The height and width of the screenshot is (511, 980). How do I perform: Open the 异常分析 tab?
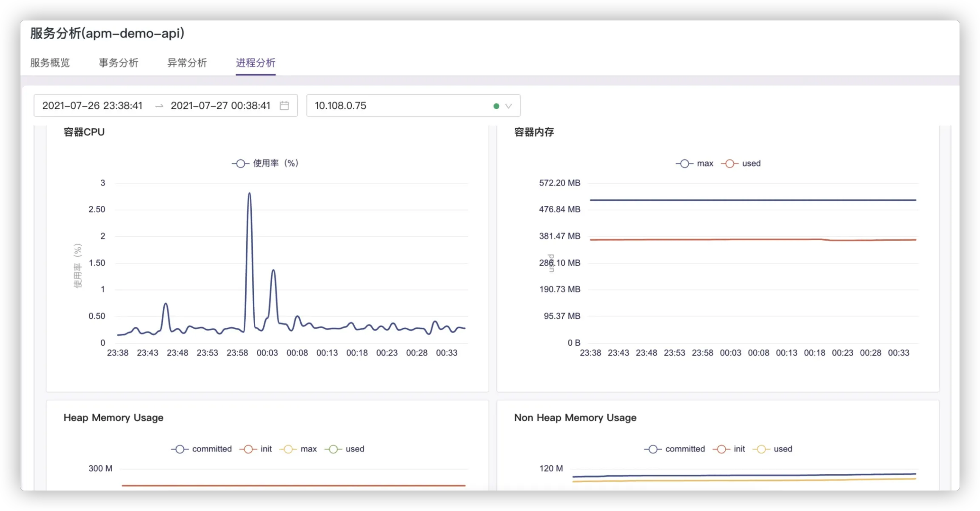(x=187, y=63)
